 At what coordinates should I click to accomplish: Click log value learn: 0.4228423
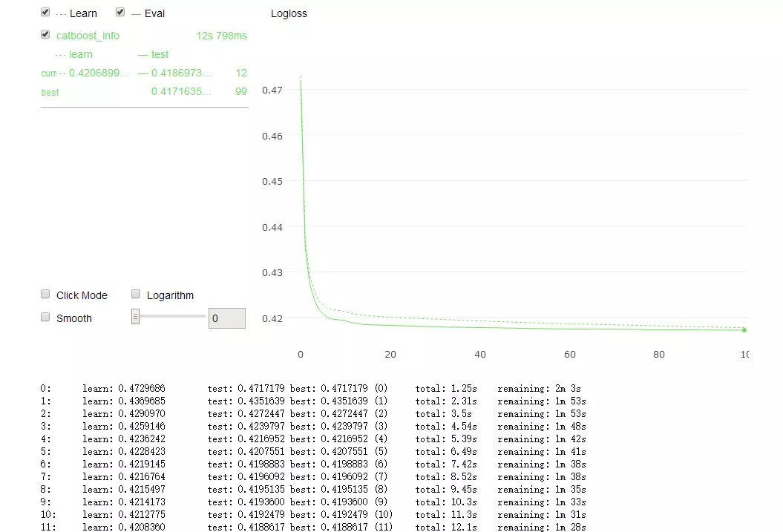pyautogui.click(x=124, y=452)
